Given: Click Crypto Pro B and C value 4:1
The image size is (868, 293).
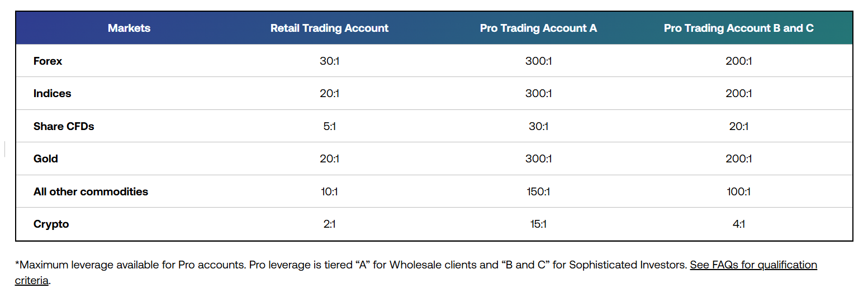Looking at the screenshot, I should coord(738,224).
